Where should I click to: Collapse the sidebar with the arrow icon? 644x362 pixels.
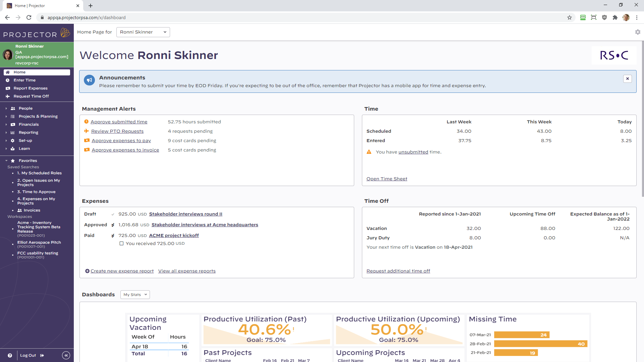click(x=66, y=355)
